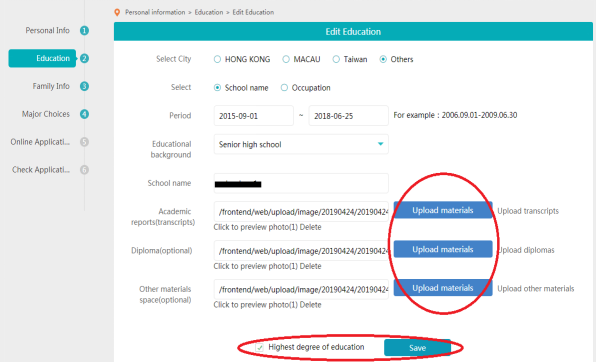This screenshot has height=362, width=597.
Task: Click the step 4 Major Choices circle
Action: point(84,114)
